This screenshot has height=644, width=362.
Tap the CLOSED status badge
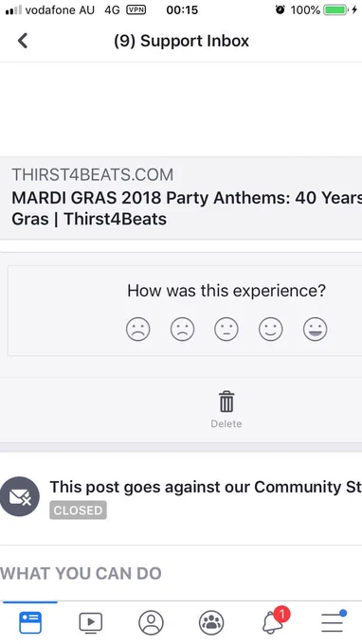click(78, 510)
